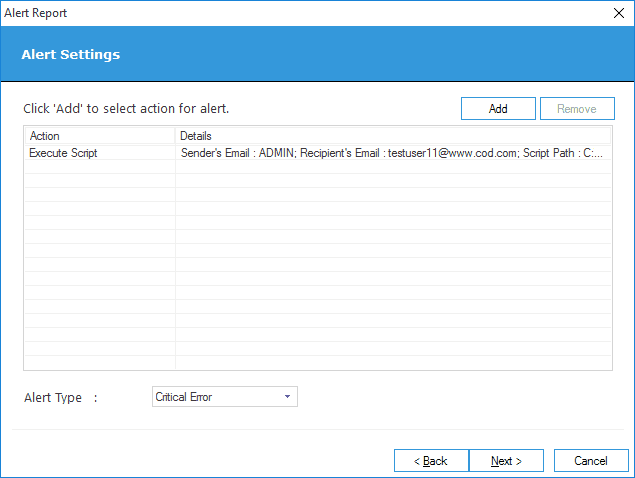
Task: Close the Alert Report window
Action: tap(619, 13)
